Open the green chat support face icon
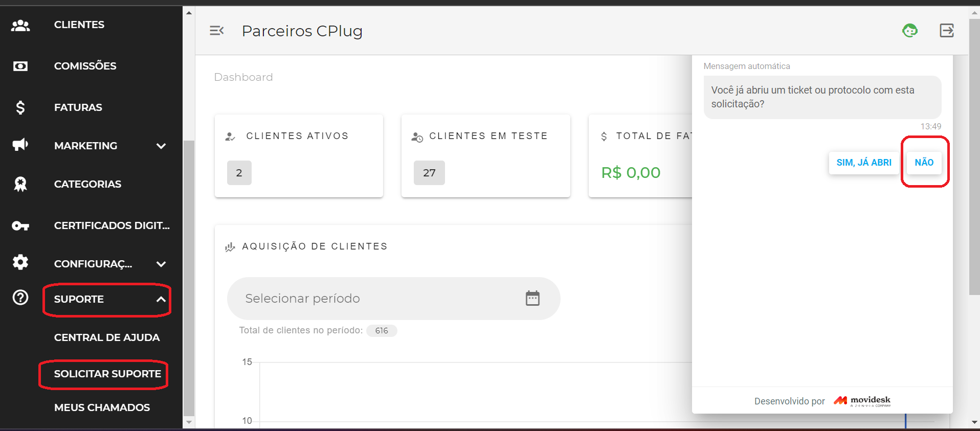The image size is (980, 431). tap(910, 31)
